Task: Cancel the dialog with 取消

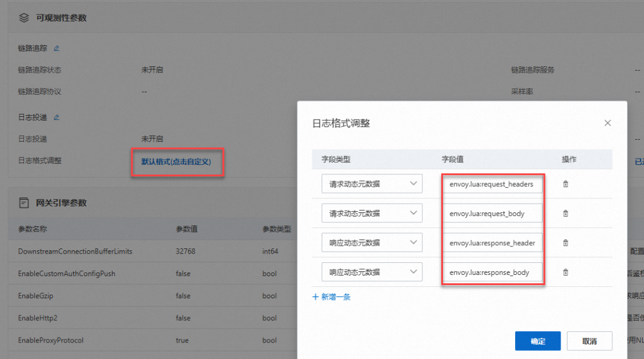Action: click(590, 341)
